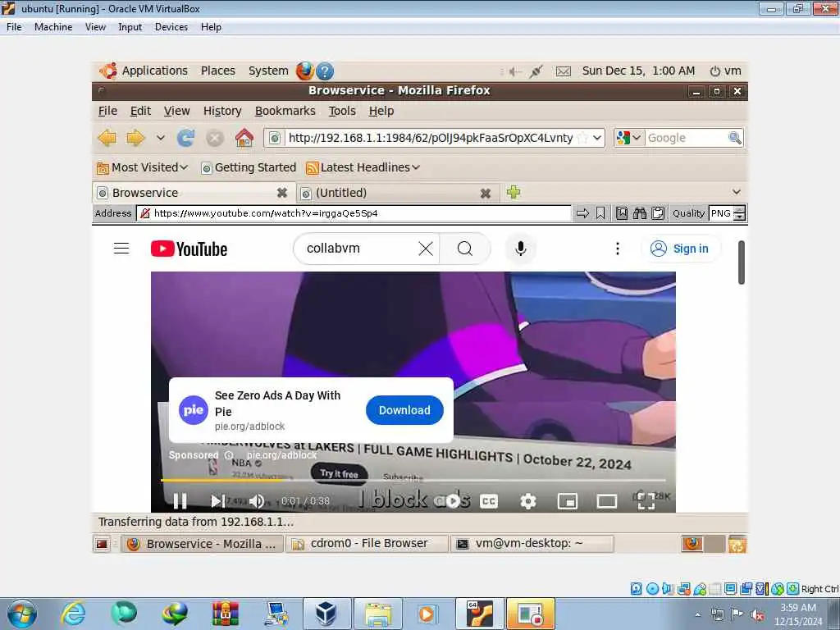Pause the YouTube video
The image size is (840, 630).
coord(180,501)
